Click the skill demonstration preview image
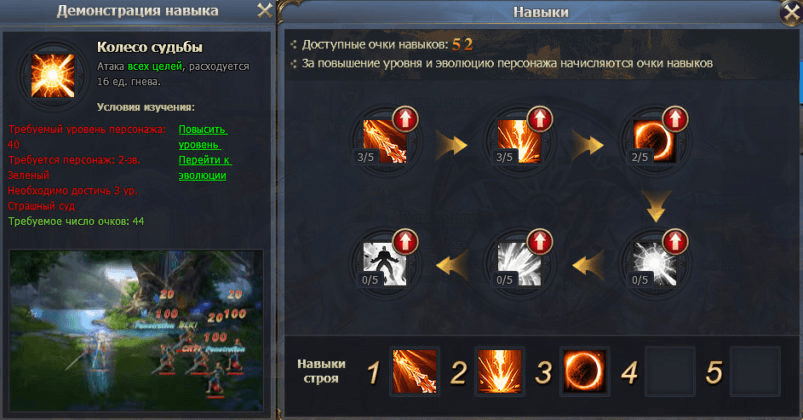 point(136,330)
